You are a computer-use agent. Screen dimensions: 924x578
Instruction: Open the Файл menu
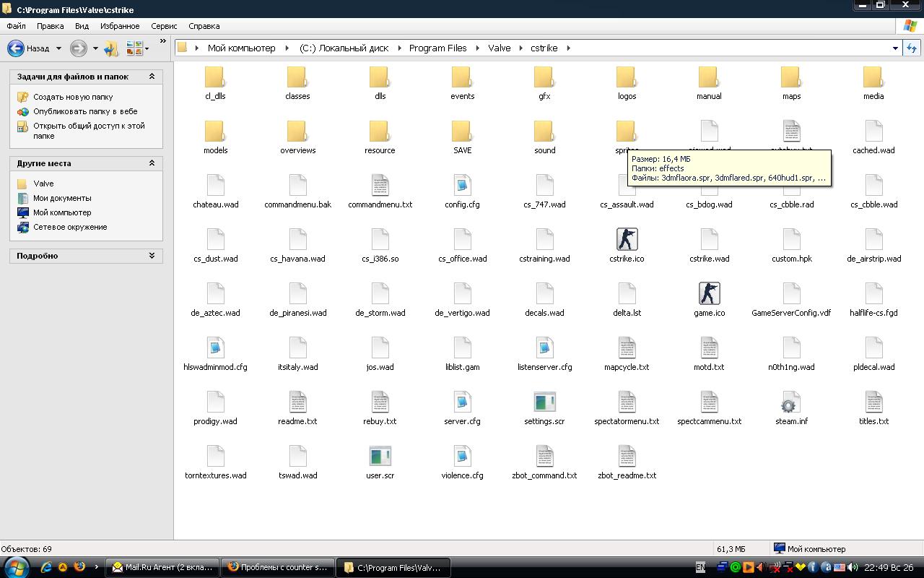[x=16, y=26]
